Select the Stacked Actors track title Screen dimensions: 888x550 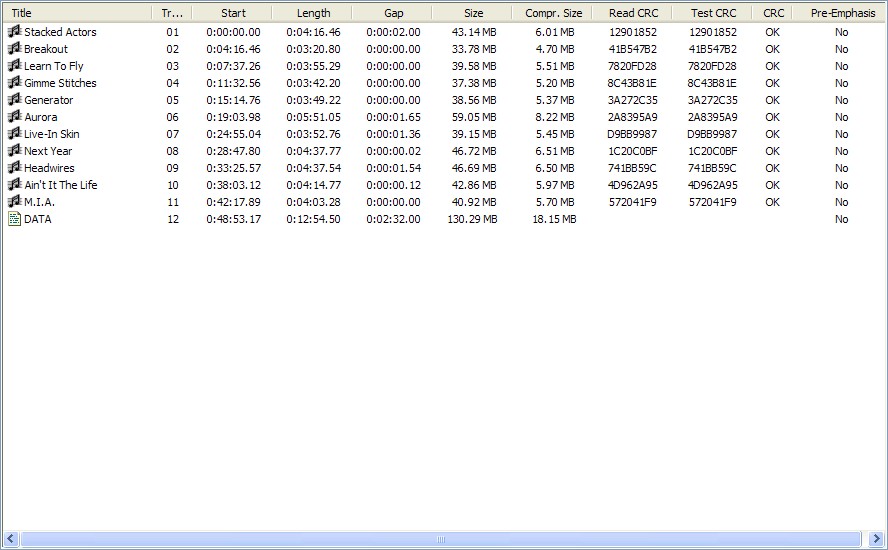(60, 32)
